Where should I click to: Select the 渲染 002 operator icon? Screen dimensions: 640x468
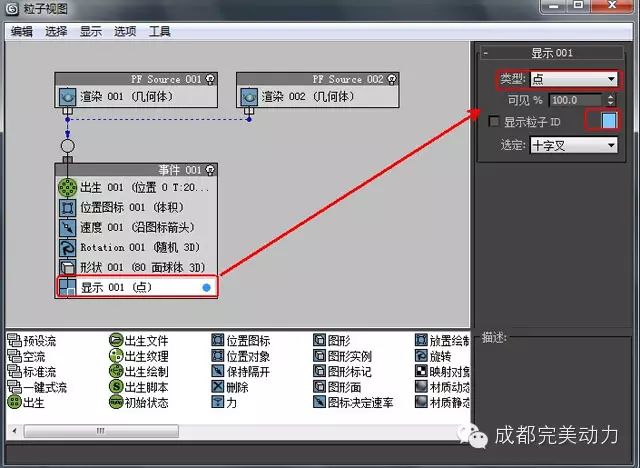coord(249,97)
